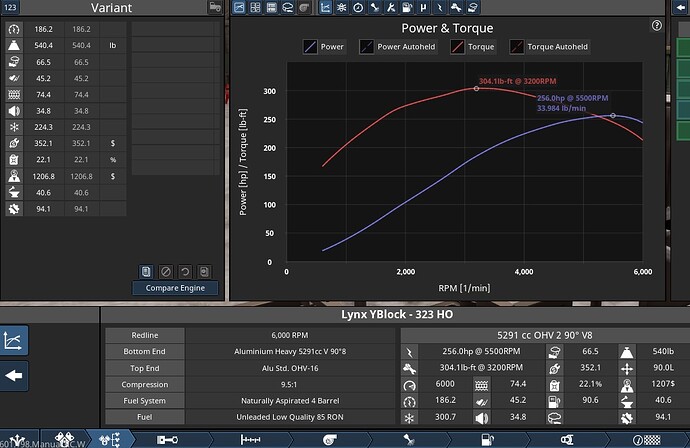Open the fuel injector tab in bottom bar
690x448 pixels.
[409, 439]
